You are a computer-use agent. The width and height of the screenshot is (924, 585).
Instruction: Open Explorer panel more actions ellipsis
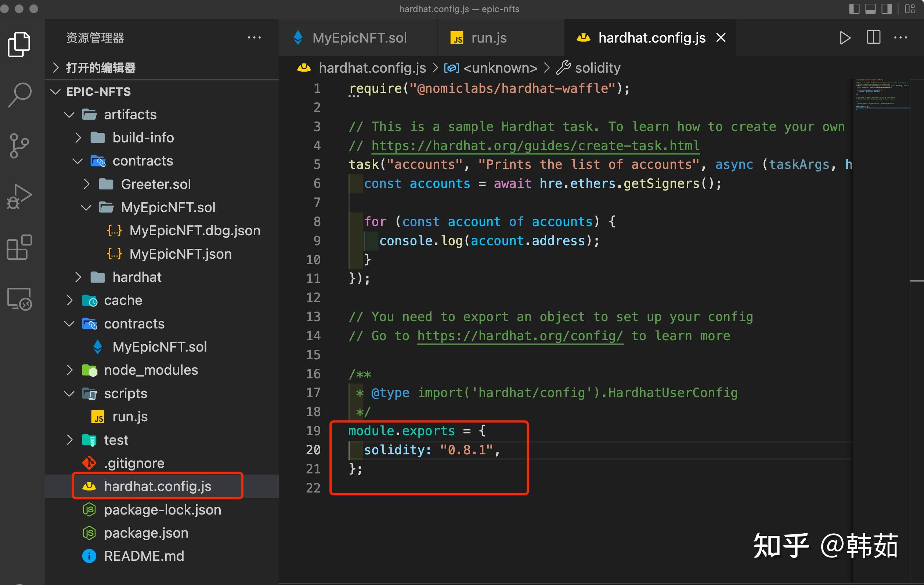(x=254, y=37)
